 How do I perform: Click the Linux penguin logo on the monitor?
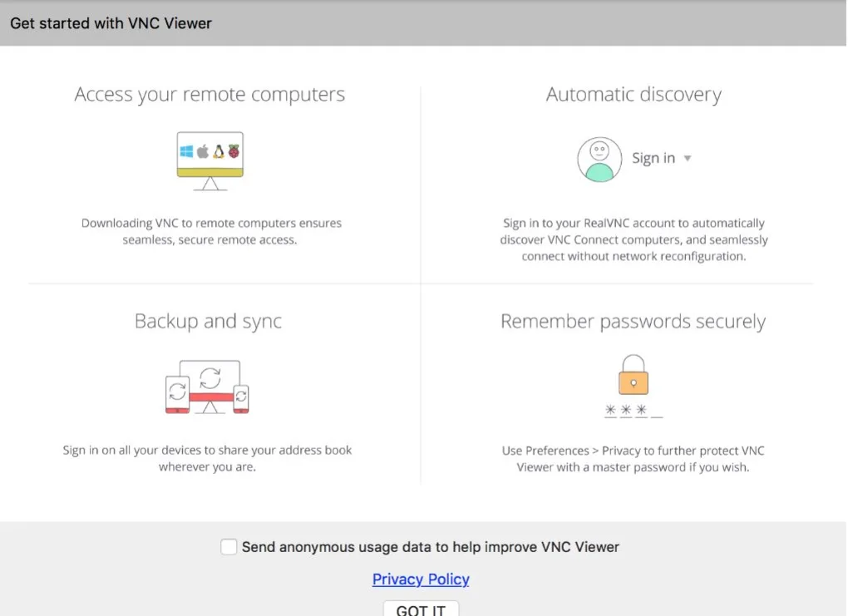219,151
